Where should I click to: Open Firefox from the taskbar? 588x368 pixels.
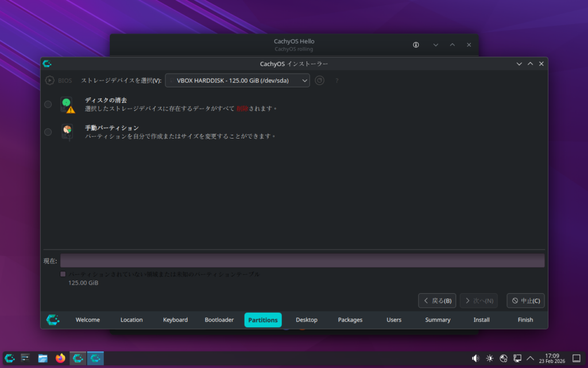(60, 358)
